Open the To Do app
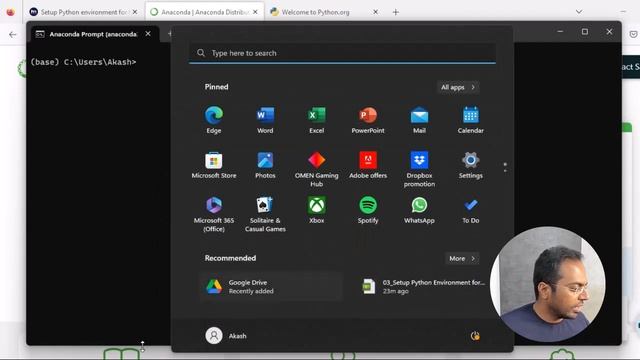 [471, 210]
